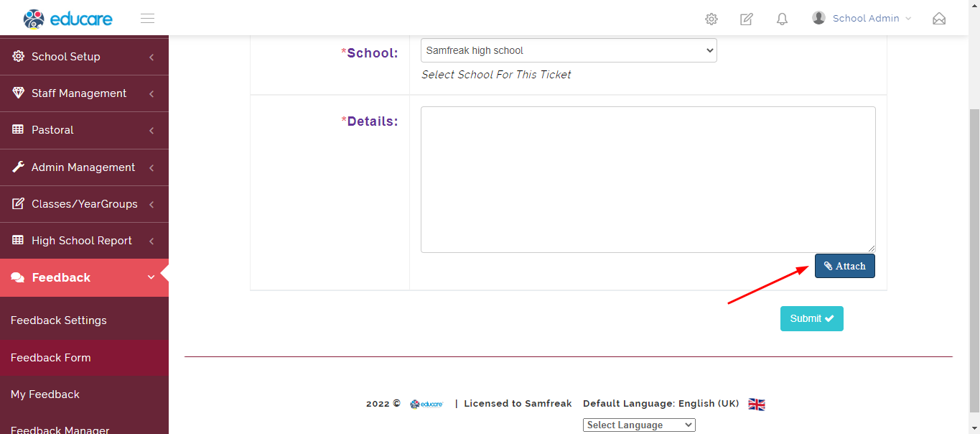Click the Submit button

812,318
